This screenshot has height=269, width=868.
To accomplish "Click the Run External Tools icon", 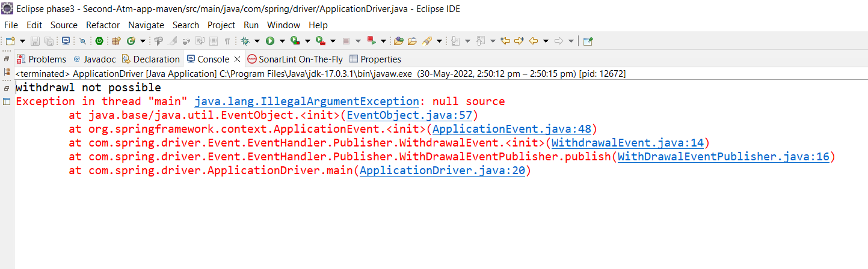I will coord(321,41).
